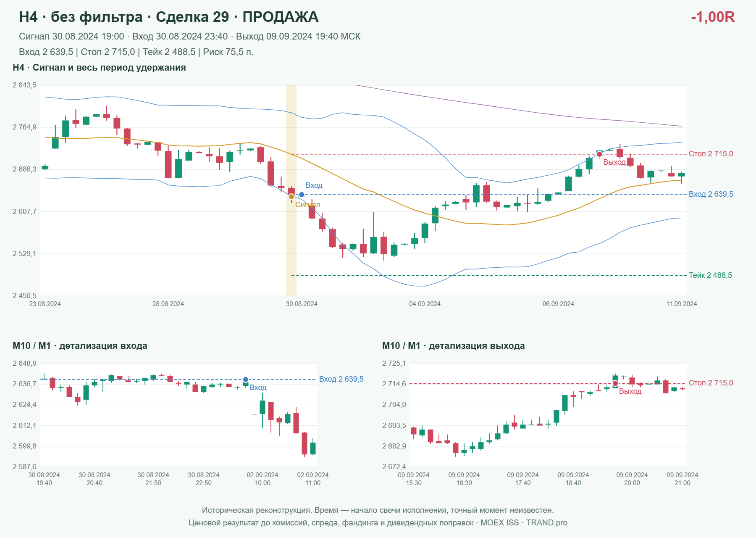Click the '30.08.2024 19:40' time axis label
The image size is (756, 538).
(44, 479)
